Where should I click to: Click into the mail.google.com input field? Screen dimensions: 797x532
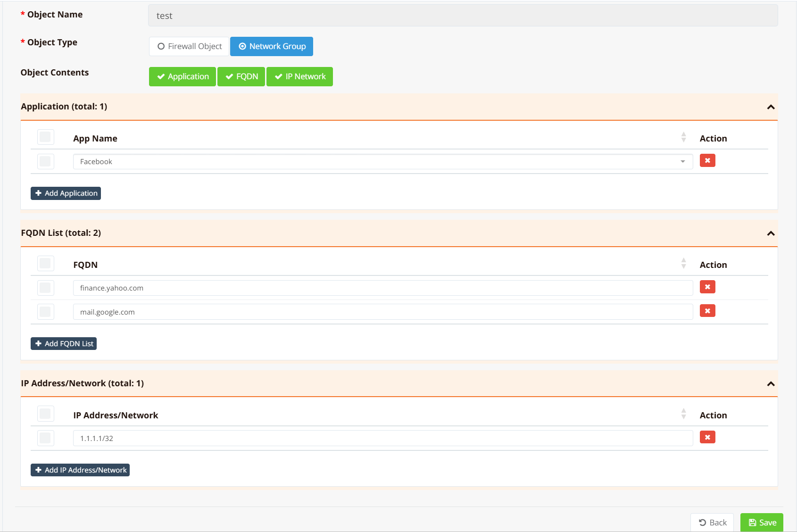point(382,312)
